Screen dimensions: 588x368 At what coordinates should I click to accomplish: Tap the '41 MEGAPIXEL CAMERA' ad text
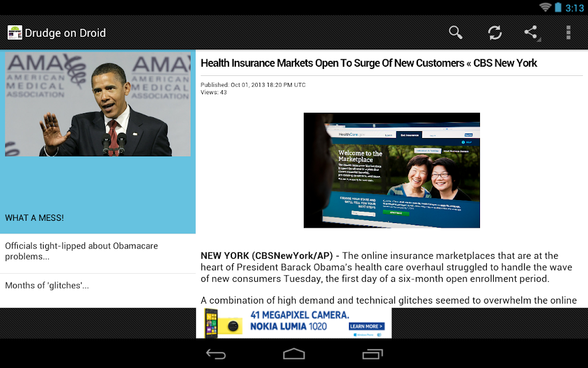pos(300,315)
